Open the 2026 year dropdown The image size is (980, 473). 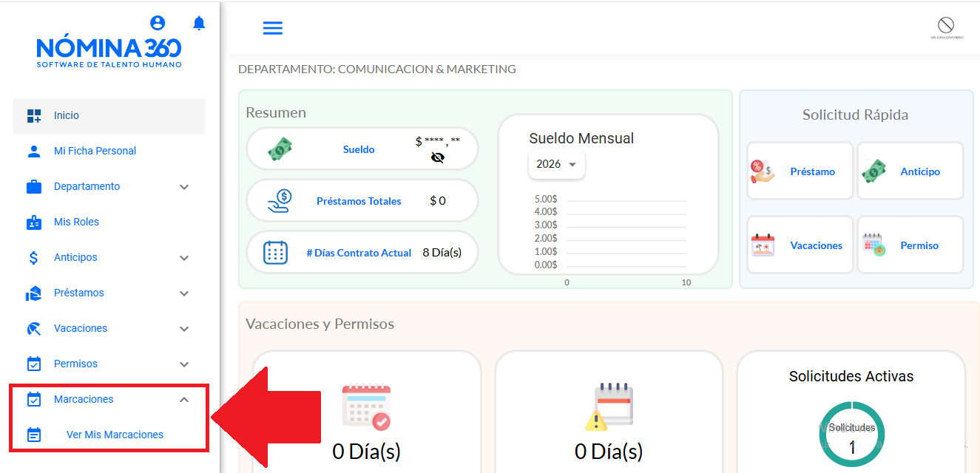[557, 164]
